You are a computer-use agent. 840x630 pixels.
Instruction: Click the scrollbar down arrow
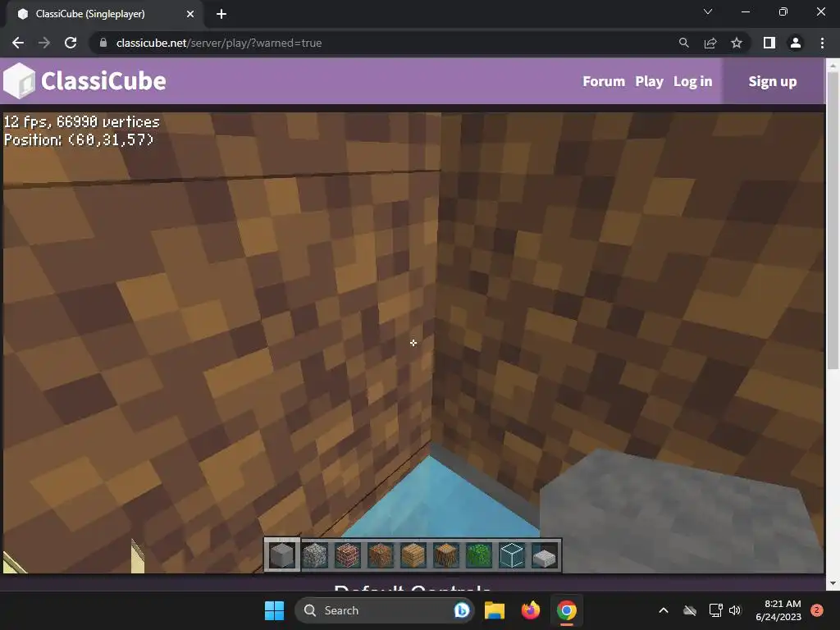pos(833,583)
